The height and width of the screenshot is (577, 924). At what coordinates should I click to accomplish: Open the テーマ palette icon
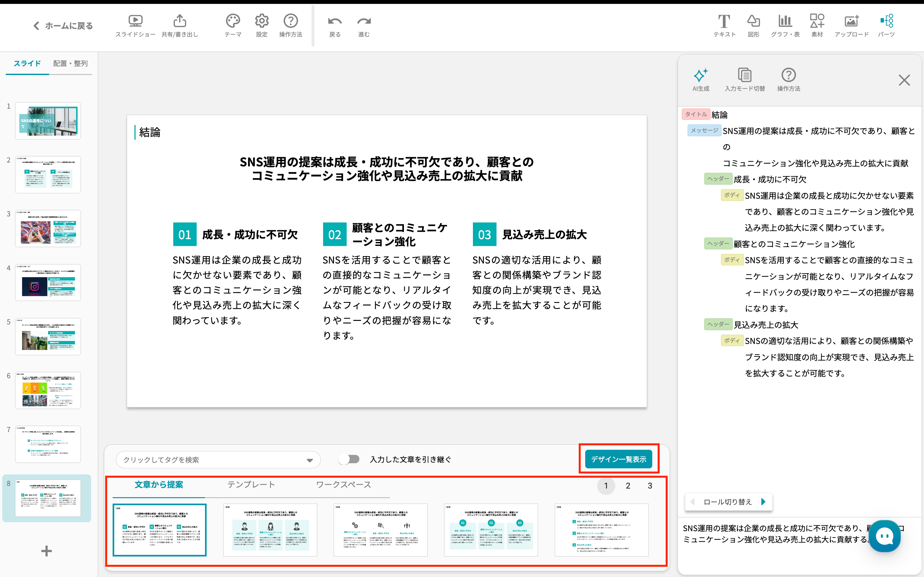233,21
